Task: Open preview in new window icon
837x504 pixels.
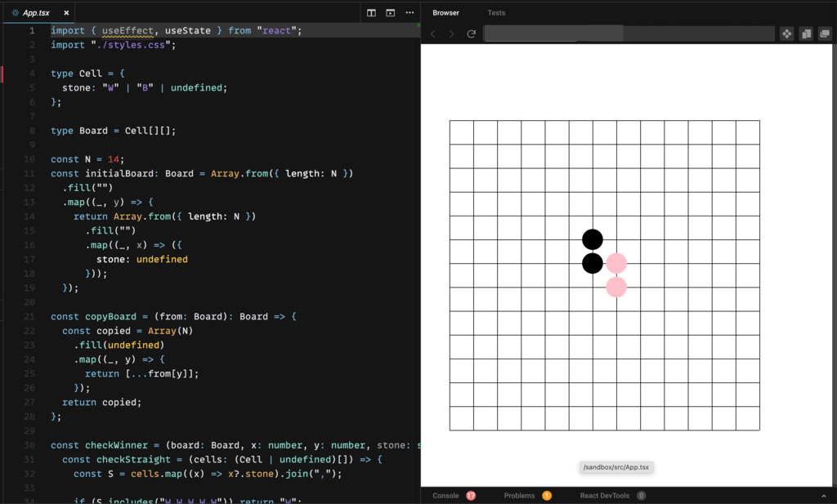Action: pyautogui.click(x=824, y=33)
